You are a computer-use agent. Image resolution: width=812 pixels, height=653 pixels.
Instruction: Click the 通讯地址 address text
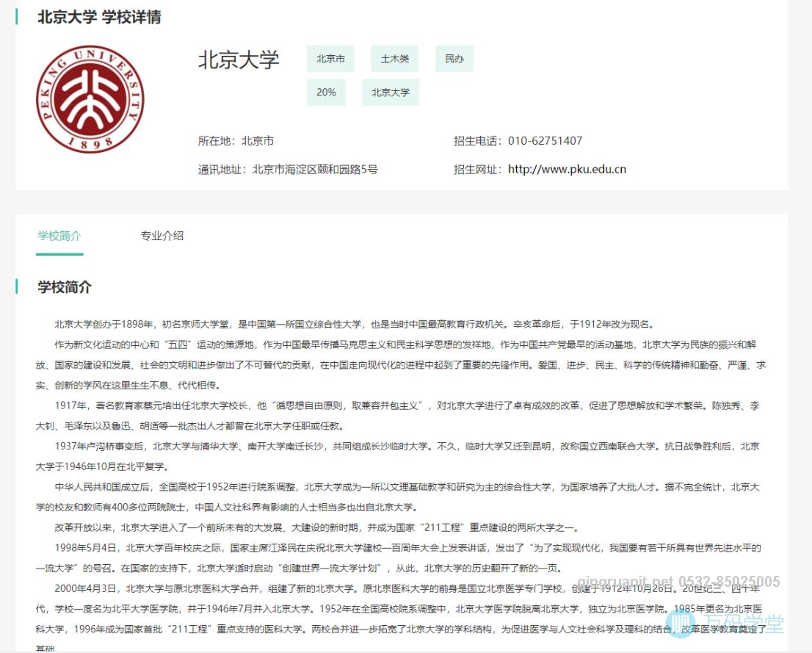(268, 169)
